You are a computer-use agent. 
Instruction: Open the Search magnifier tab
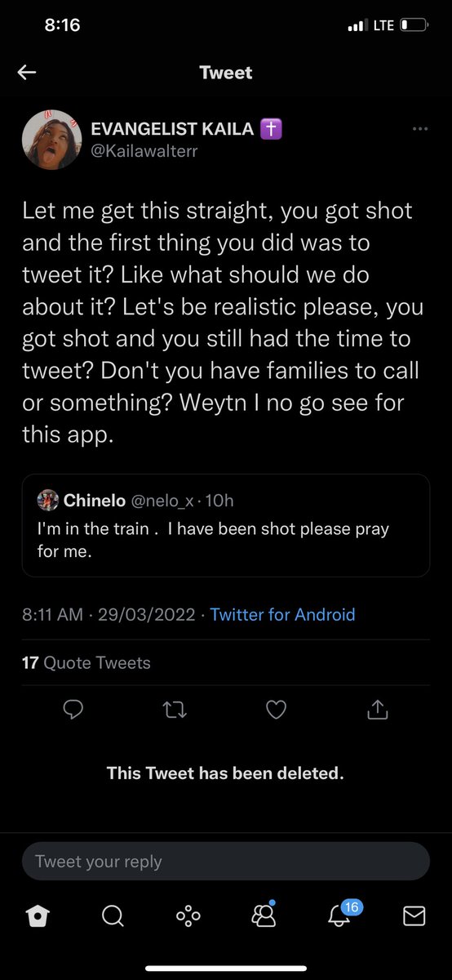pyautogui.click(x=113, y=917)
